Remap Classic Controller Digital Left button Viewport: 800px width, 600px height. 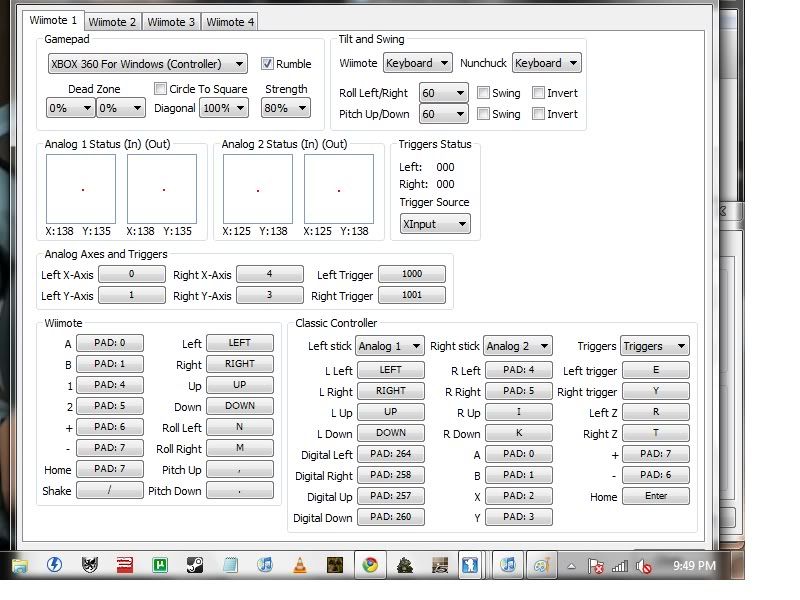coord(391,454)
